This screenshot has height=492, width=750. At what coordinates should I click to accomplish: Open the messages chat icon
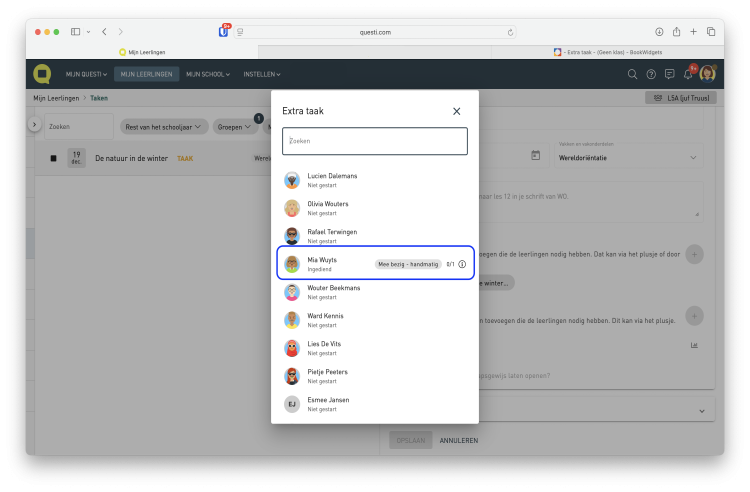[670, 74]
